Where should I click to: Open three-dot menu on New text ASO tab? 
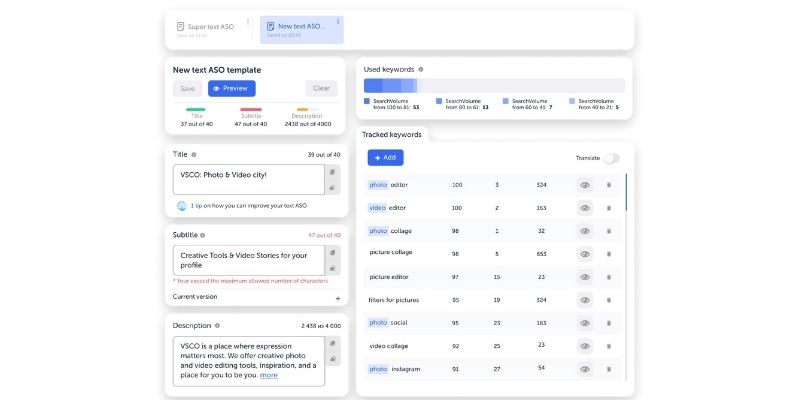pyautogui.click(x=338, y=22)
